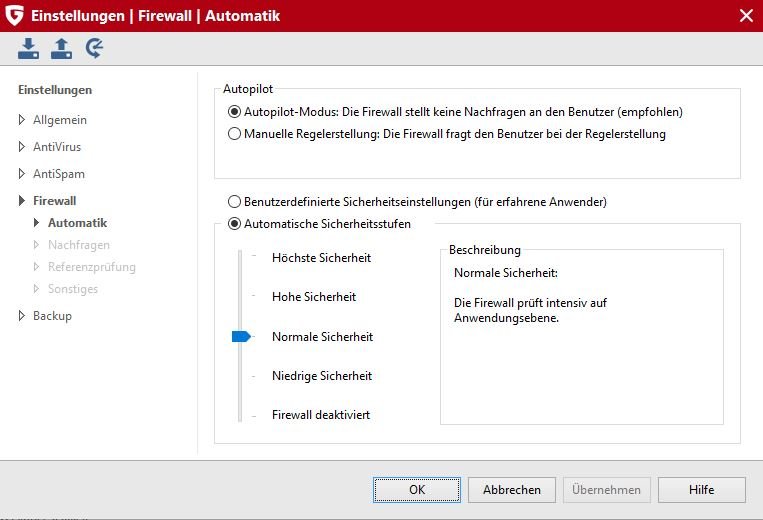
Task: Click the blue security level slider handle
Action: tap(240, 337)
